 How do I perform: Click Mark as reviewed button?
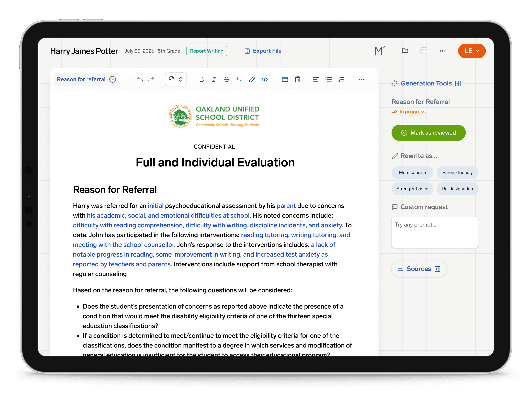pos(428,133)
